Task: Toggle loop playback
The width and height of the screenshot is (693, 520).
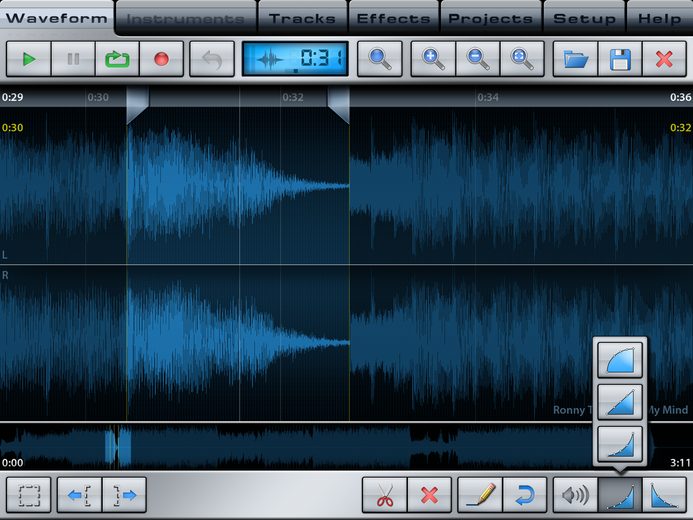Action: 117,59
